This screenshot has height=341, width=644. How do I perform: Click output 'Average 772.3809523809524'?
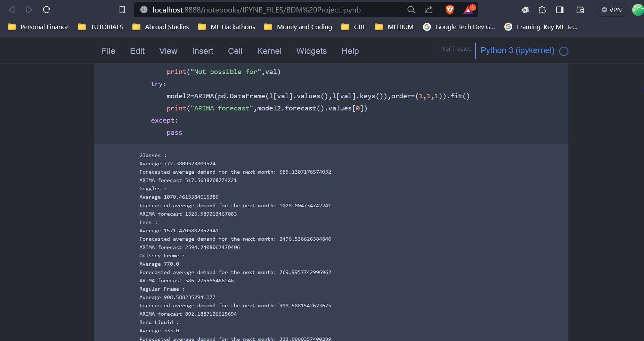coord(177,164)
